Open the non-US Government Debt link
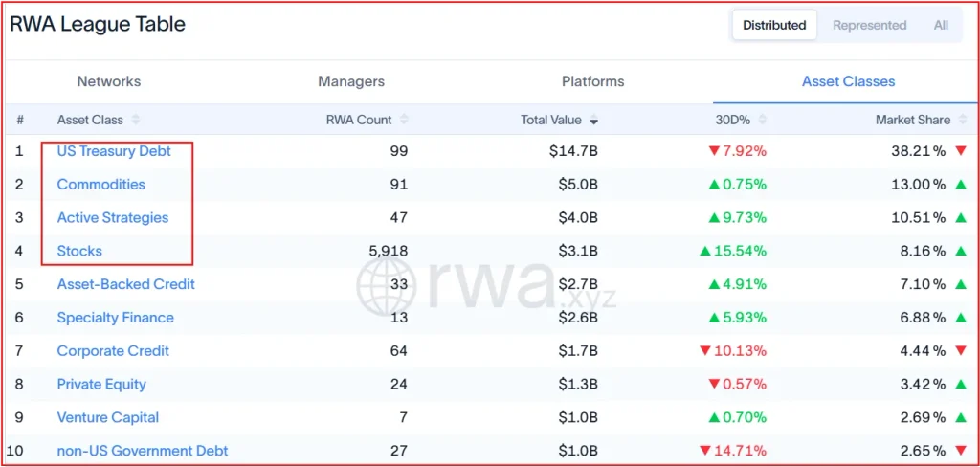This screenshot has width=980, height=467. (143, 450)
